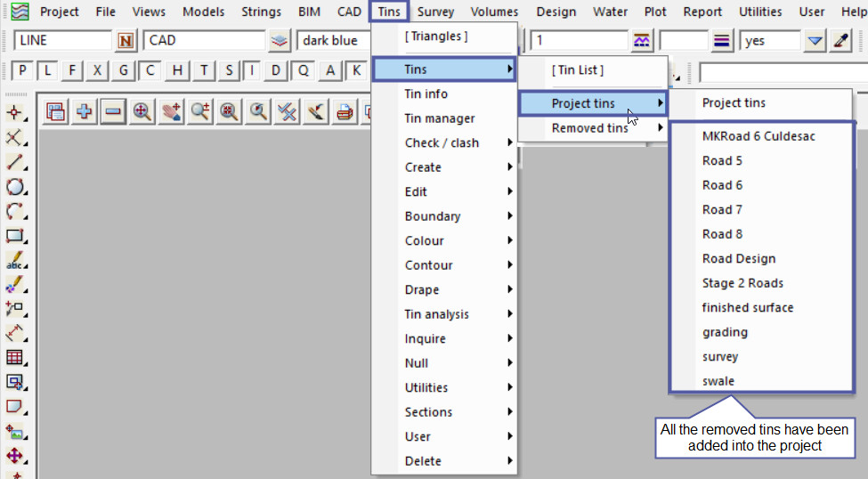Select the finished surface tin
Screen dimensions: 868x479
point(747,308)
